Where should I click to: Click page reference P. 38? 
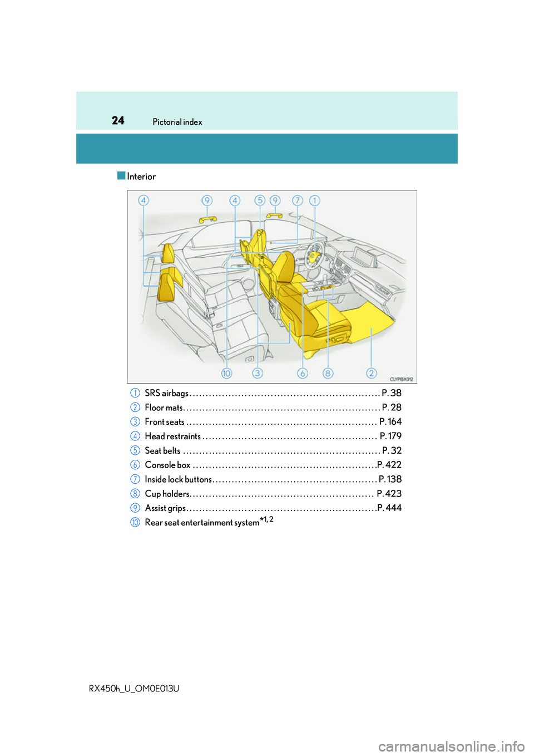(392, 393)
